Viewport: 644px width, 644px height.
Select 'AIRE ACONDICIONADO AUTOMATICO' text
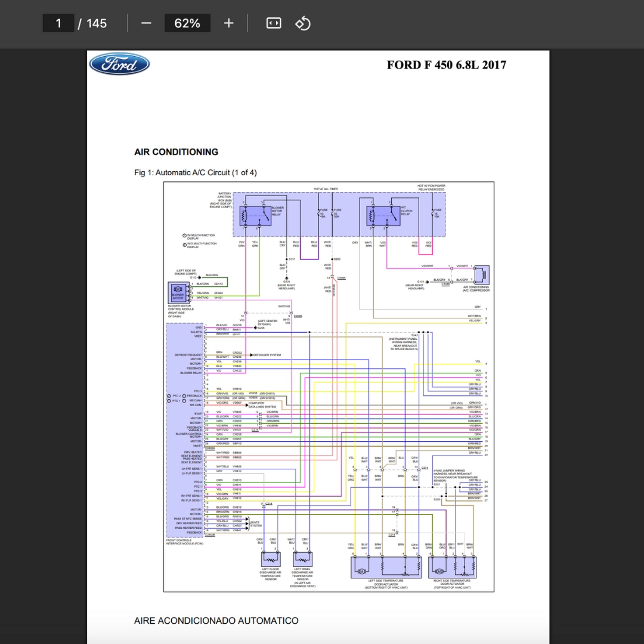click(x=216, y=621)
